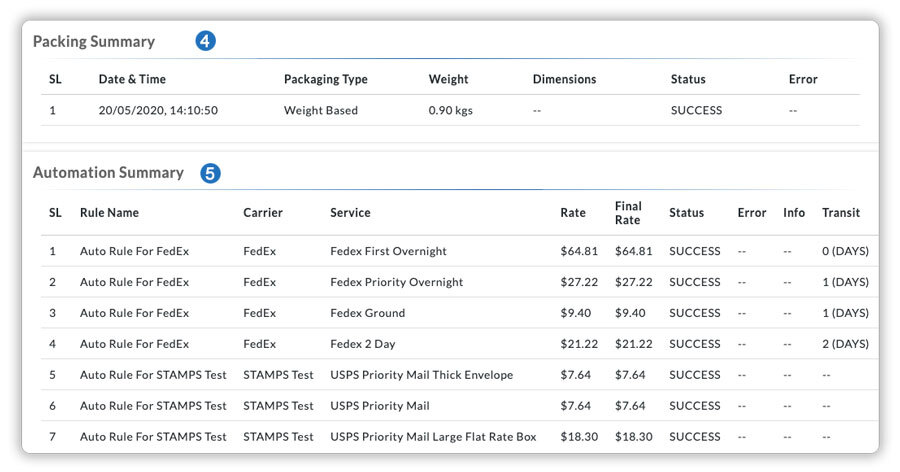Click the 20/05/2020, 14:10:50 date cell
900x472 pixels.
click(x=158, y=110)
